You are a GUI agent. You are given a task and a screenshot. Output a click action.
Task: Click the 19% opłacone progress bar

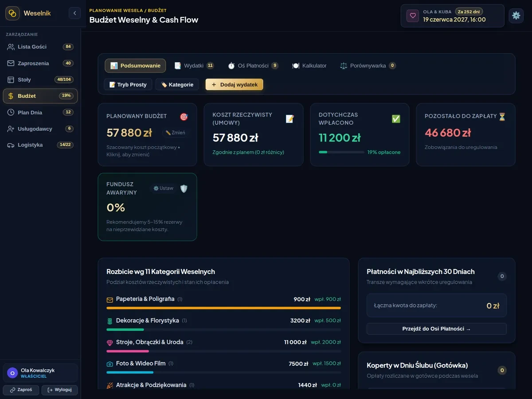point(341,152)
